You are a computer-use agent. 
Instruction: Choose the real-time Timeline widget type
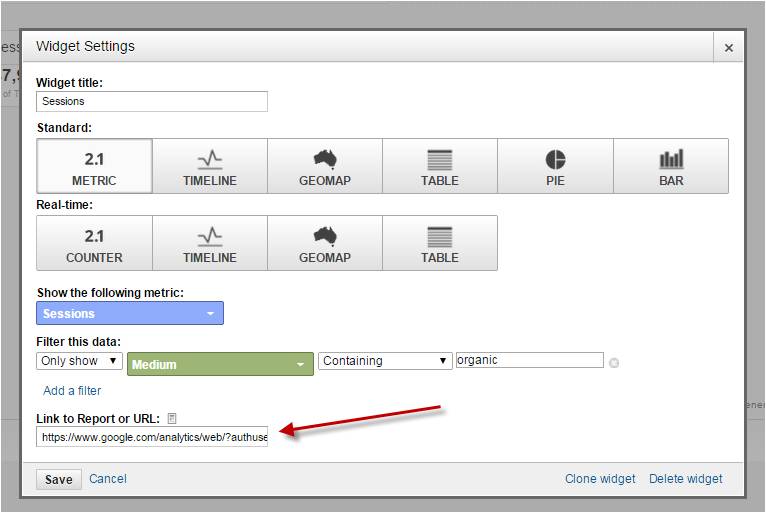coord(210,243)
